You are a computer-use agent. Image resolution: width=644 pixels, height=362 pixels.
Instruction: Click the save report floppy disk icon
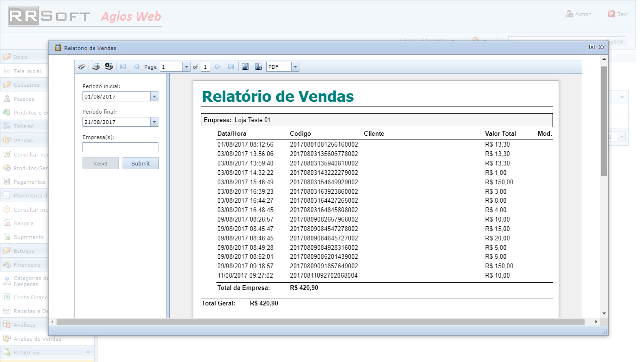point(245,67)
